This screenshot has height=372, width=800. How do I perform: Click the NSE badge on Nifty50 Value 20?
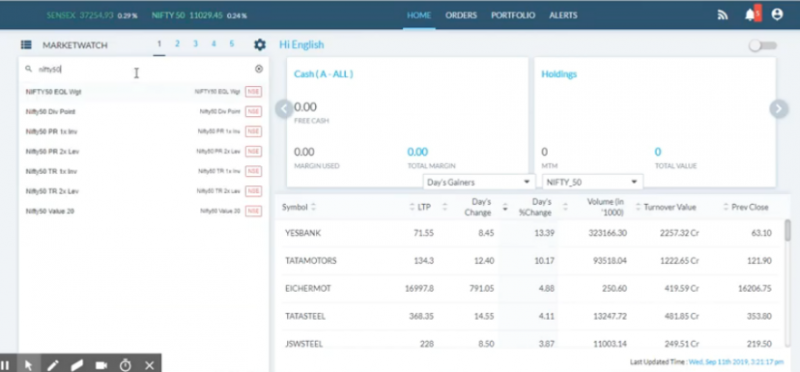coord(254,211)
